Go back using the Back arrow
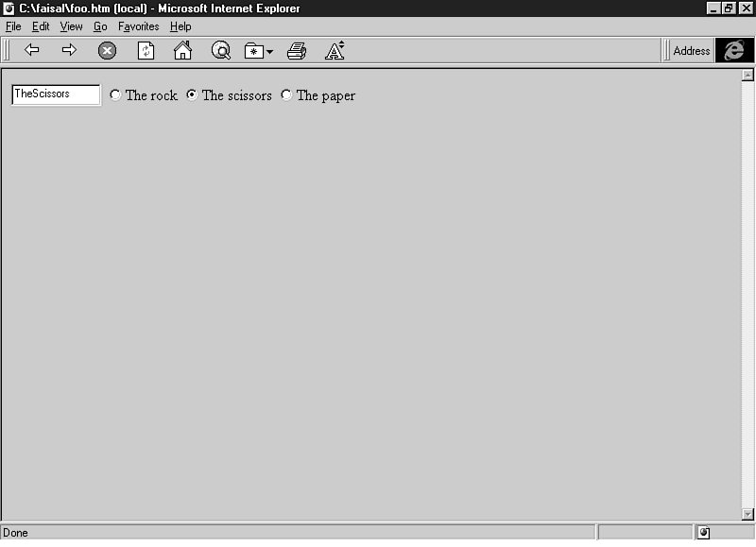This screenshot has height=547, width=756. click(32, 50)
